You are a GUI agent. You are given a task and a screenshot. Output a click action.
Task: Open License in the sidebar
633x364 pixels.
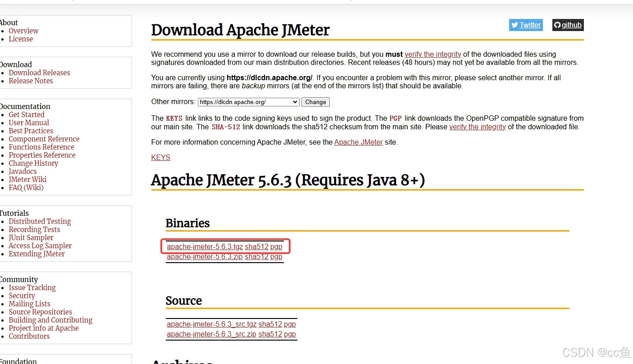(x=21, y=39)
